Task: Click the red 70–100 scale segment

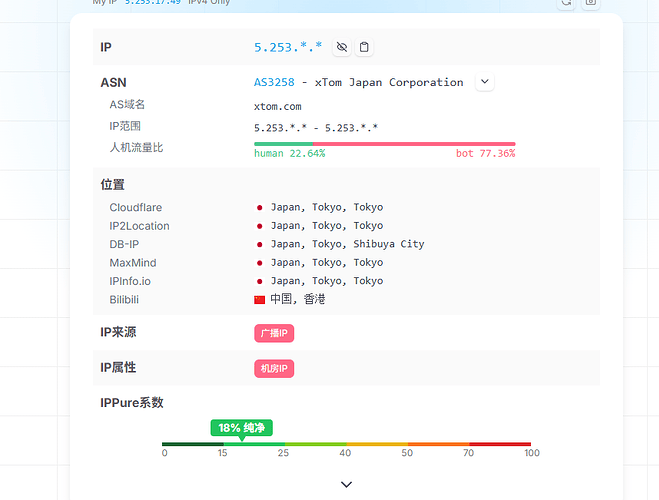Action: click(500, 444)
